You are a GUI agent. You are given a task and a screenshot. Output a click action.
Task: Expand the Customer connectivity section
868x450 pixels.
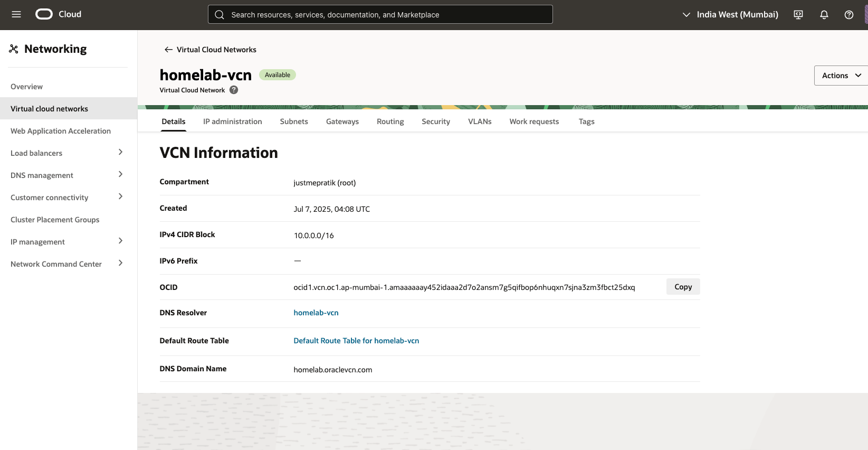pyautogui.click(x=120, y=197)
